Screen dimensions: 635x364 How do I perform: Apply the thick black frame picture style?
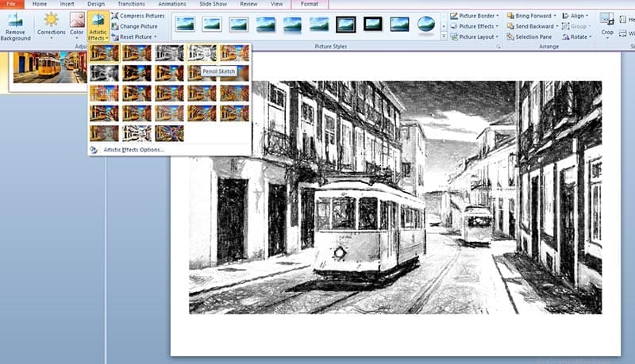point(345,25)
